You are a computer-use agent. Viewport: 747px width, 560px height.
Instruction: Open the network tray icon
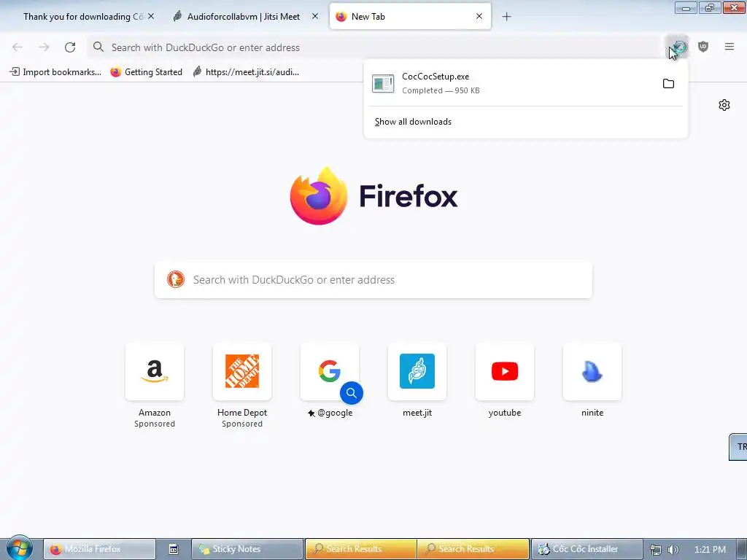pos(656,550)
